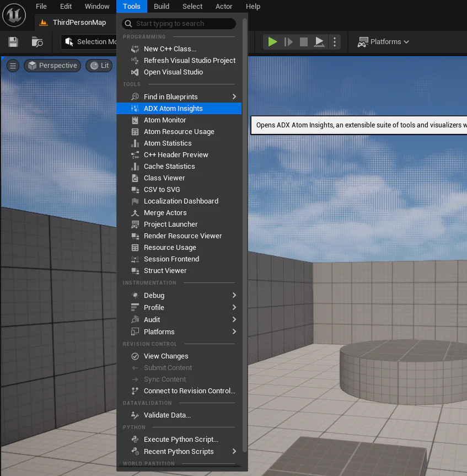Click the Eject playback button
Screen dimensions: 467x476
(x=319, y=41)
